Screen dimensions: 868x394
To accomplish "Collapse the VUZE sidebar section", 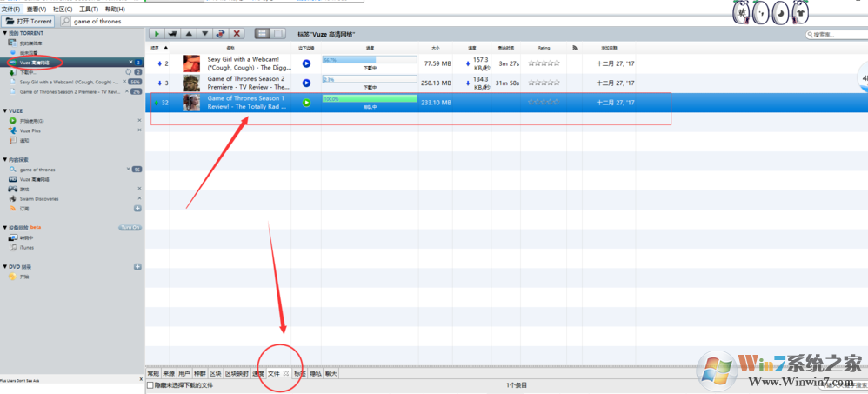I will click(x=5, y=110).
